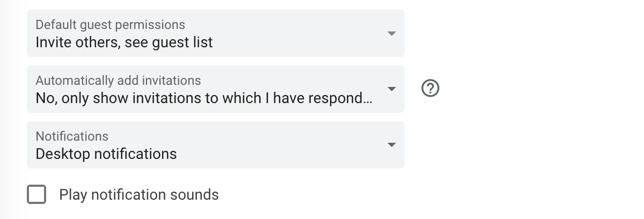Open help for Automatically add invitations
This screenshot has width=644, height=219.
430,89
